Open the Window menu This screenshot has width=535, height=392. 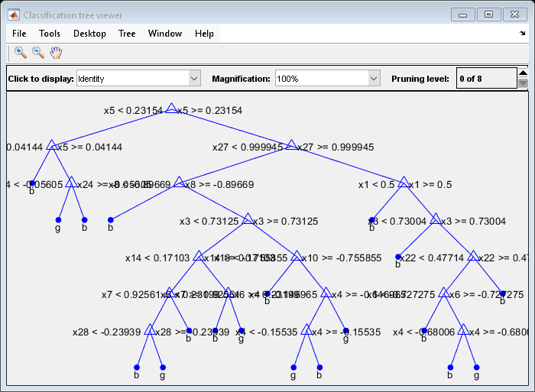point(165,34)
